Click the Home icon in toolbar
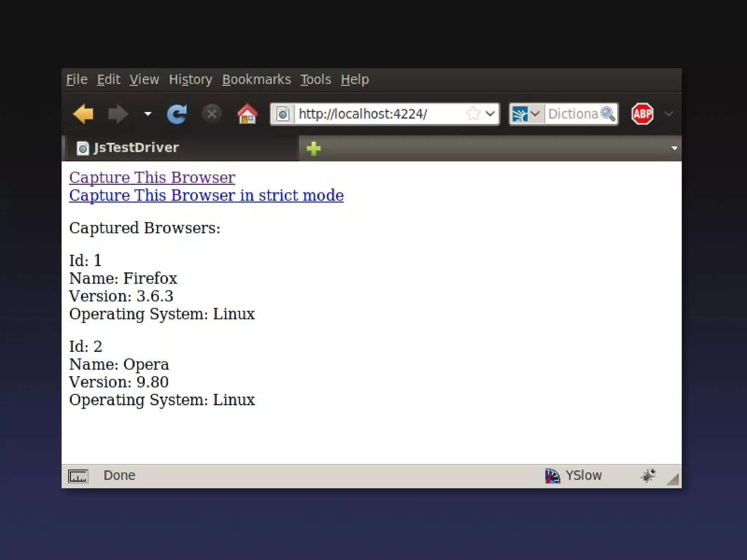Viewport: 747px width, 560px height. pos(247,114)
